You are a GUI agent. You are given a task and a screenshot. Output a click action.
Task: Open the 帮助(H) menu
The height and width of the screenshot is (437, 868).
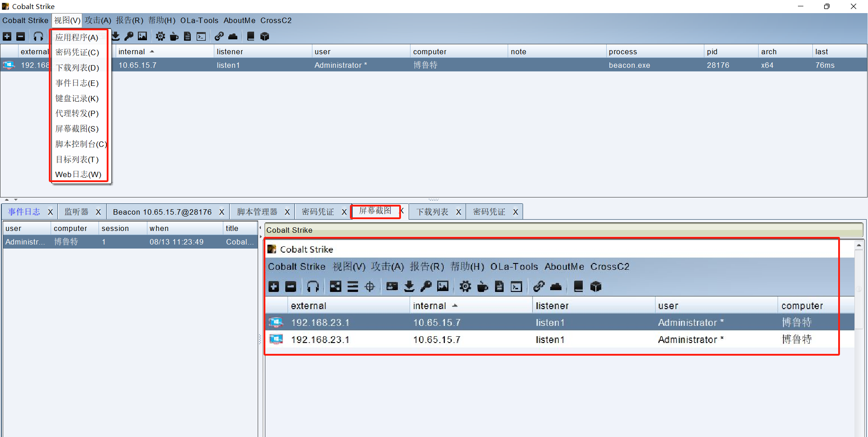pyautogui.click(x=162, y=20)
